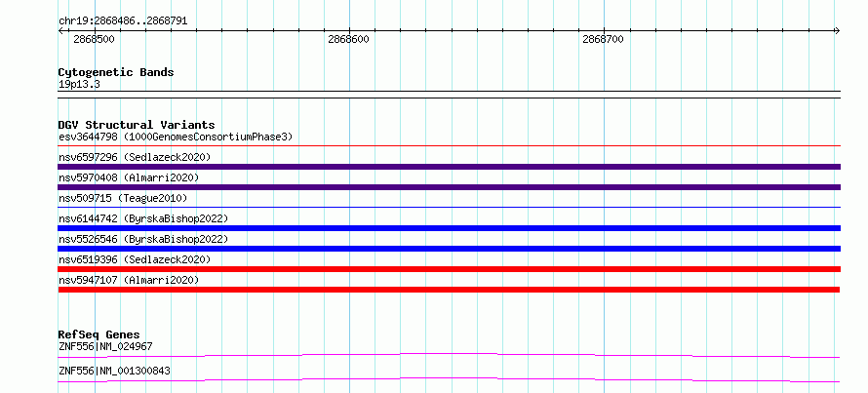868x393 pixels.
Task: Select the ZNF556 NM_024967 magenta gene track line
Action: [449, 355]
